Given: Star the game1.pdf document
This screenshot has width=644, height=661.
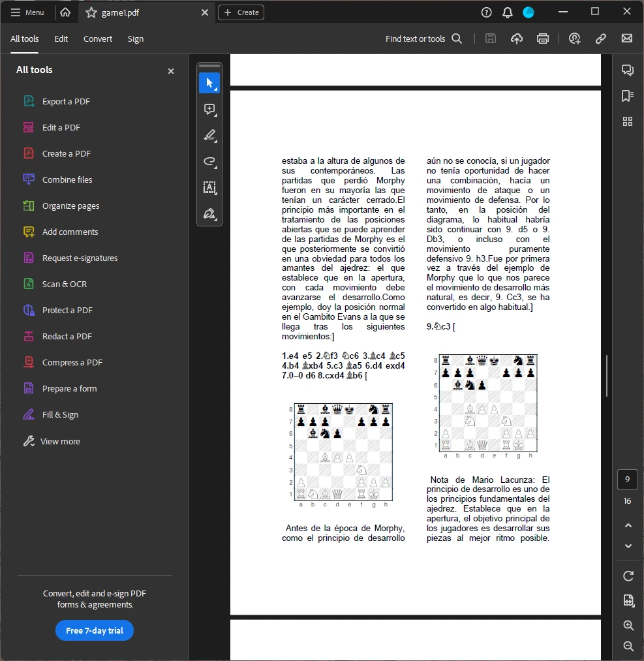Looking at the screenshot, I should (x=91, y=12).
